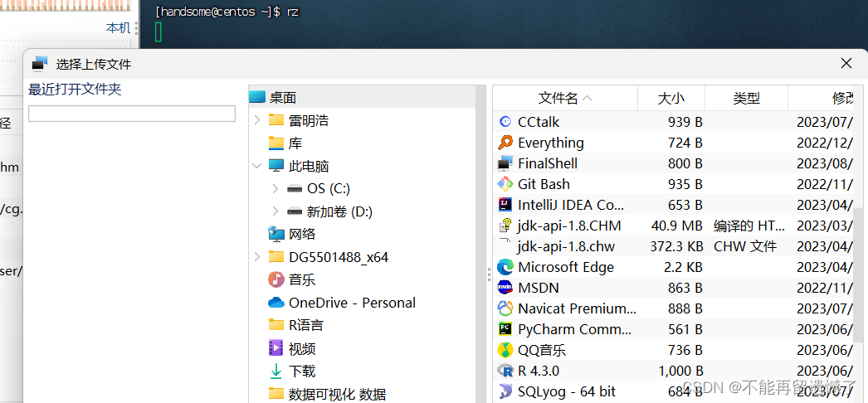Sort files by 类型 column
868x403 pixels.
[x=746, y=99]
